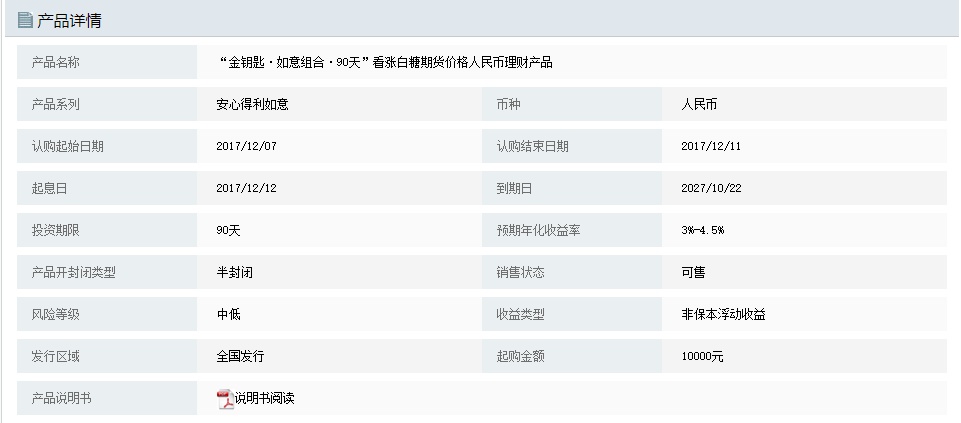This screenshot has height=423, width=961.
Task: Click the 半封闭 product type value
Action: (234, 272)
